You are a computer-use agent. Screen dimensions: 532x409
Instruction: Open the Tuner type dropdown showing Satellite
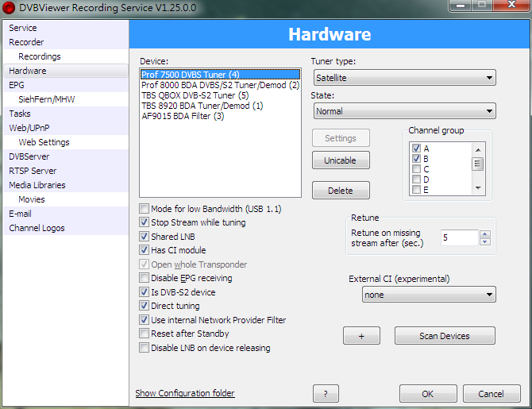(x=404, y=78)
